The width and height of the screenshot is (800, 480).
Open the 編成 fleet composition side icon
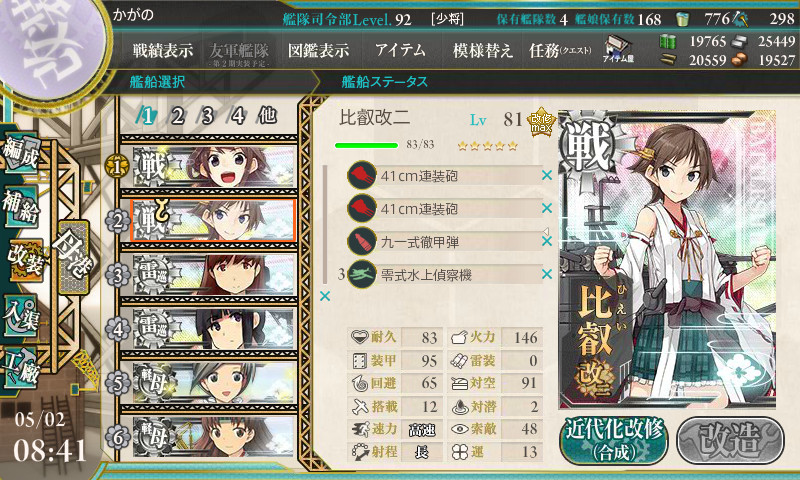[20, 154]
